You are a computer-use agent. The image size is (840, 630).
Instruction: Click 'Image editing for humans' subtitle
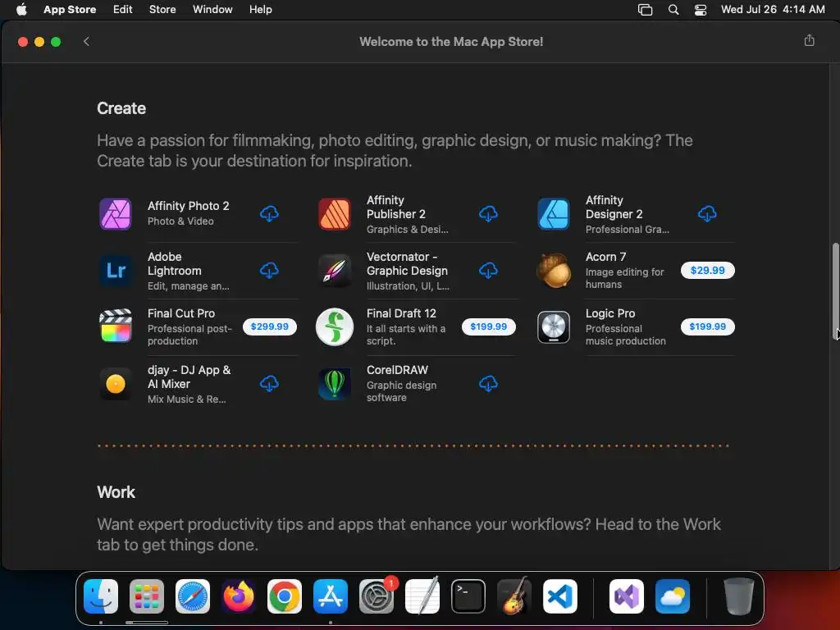click(x=624, y=278)
